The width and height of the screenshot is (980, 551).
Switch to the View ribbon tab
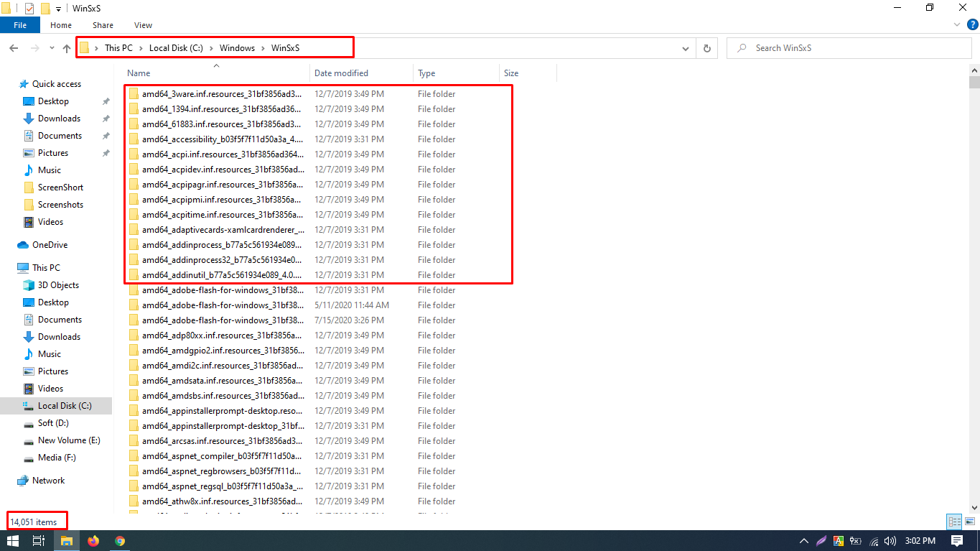pos(143,25)
